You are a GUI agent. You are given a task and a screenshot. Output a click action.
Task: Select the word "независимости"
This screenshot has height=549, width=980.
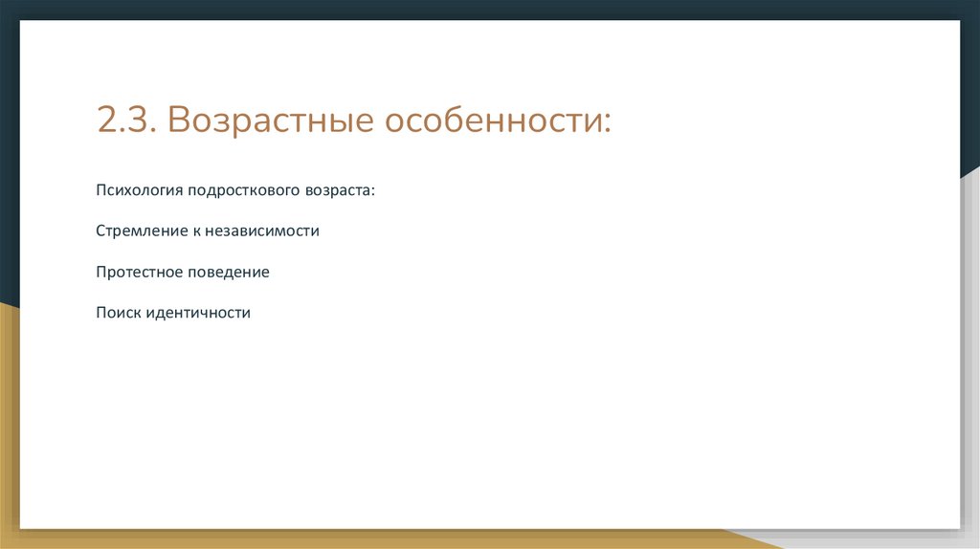[262, 231]
